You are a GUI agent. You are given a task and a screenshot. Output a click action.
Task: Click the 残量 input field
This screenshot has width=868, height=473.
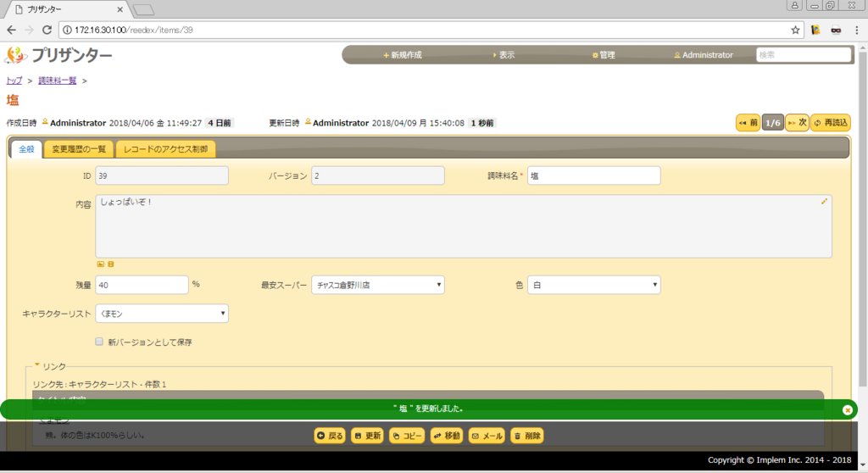click(x=142, y=285)
